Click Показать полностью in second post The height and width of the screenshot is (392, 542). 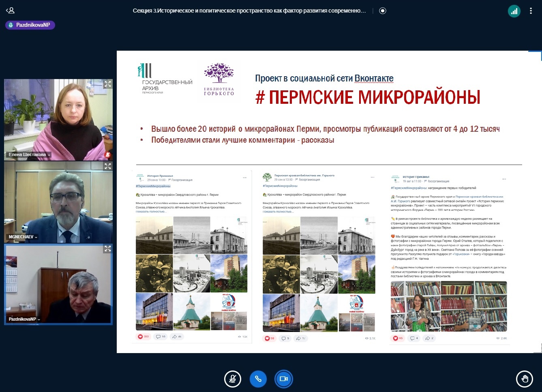278,212
